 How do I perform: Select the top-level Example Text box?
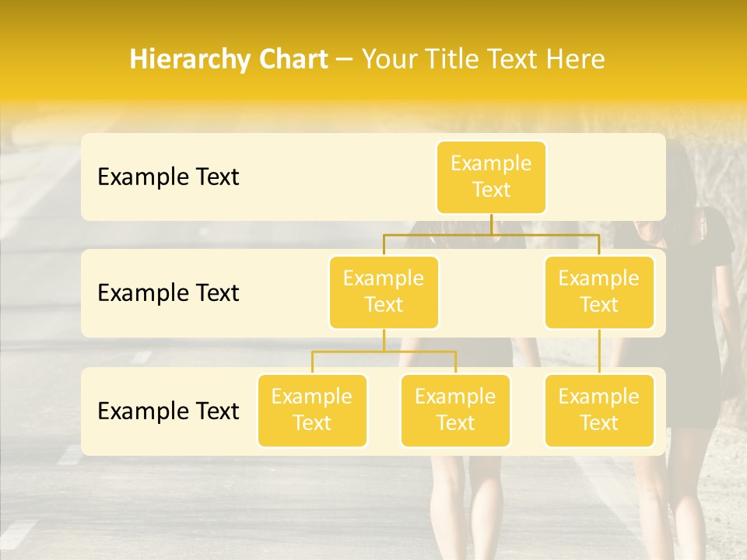(x=491, y=177)
